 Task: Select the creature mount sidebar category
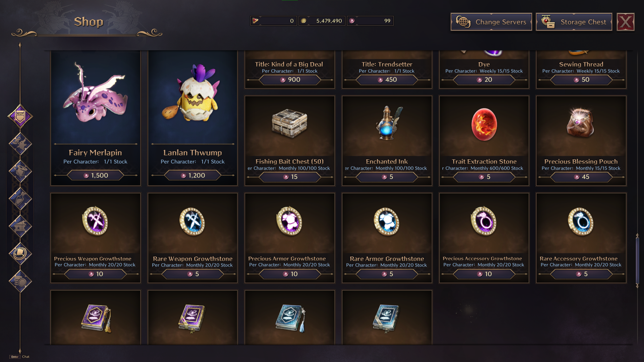click(20, 144)
